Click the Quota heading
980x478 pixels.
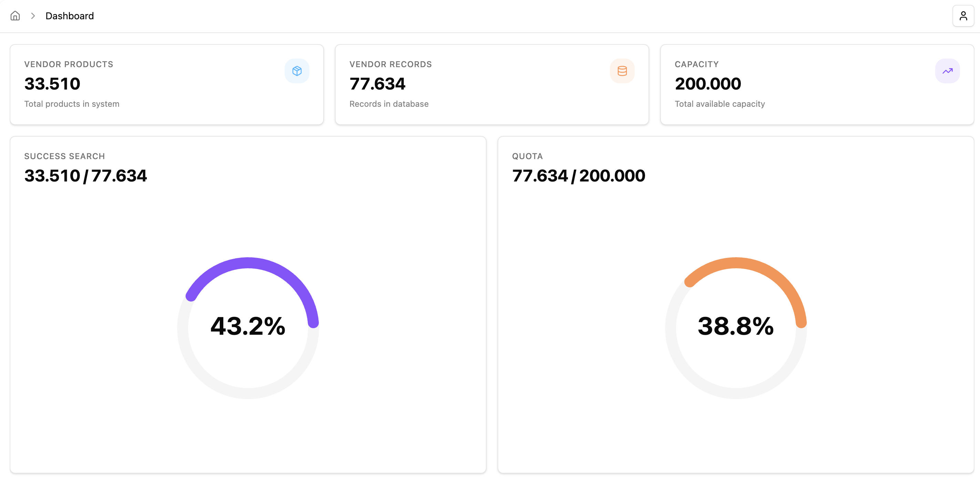pos(527,156)
